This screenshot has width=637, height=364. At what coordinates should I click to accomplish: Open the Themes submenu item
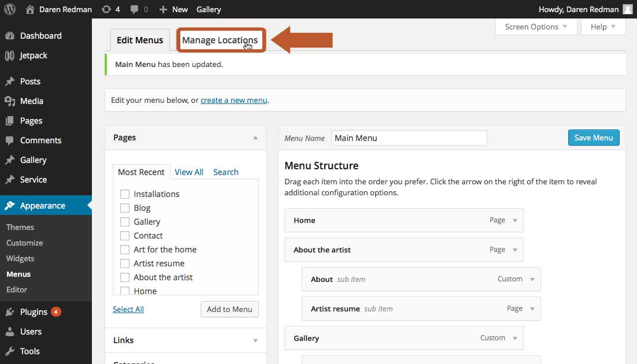point(20,227)
